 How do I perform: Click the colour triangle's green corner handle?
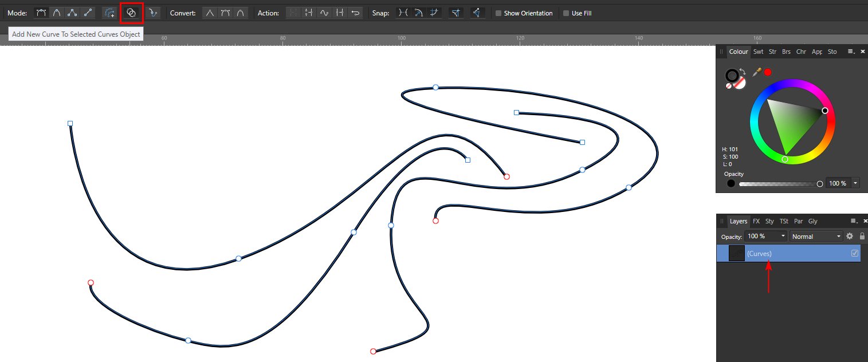(785, 159)
